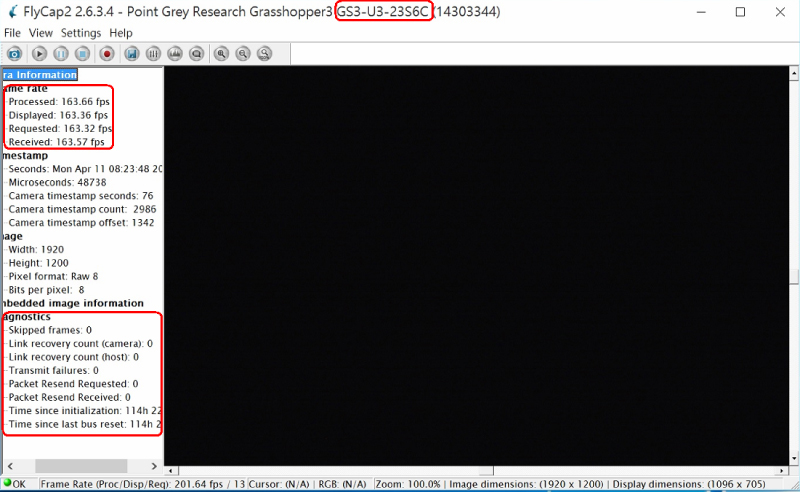This screenshot has width=800, height=492.
Task: Open the Settings menu
Action: 81,33
